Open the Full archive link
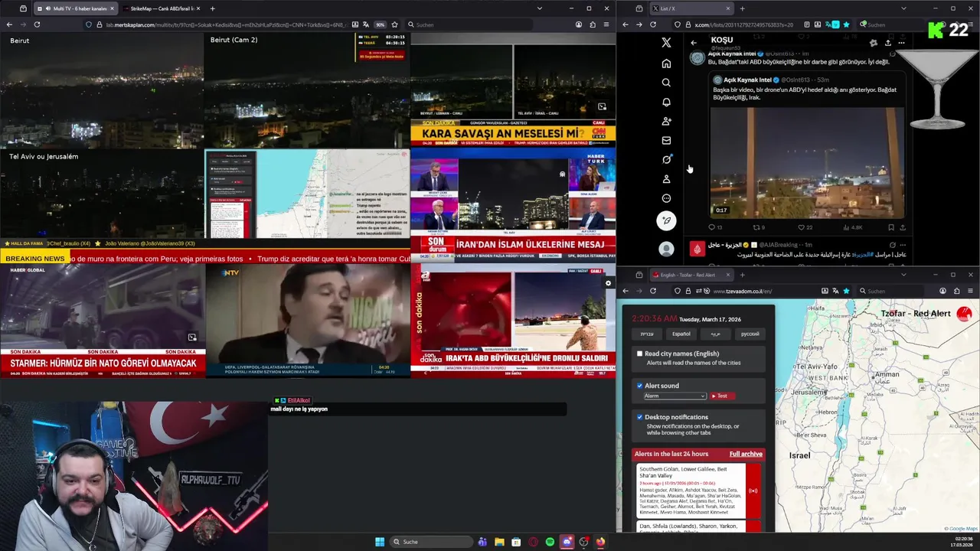Image resolution: width=980 pixels, height=551 pixels. pyautogui.click(x=746, y=454)
